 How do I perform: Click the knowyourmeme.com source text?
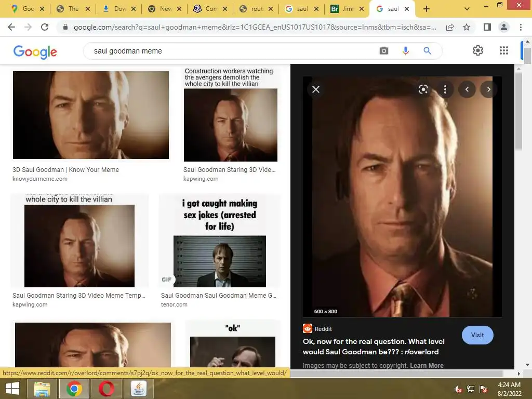[x=39, y=179]
